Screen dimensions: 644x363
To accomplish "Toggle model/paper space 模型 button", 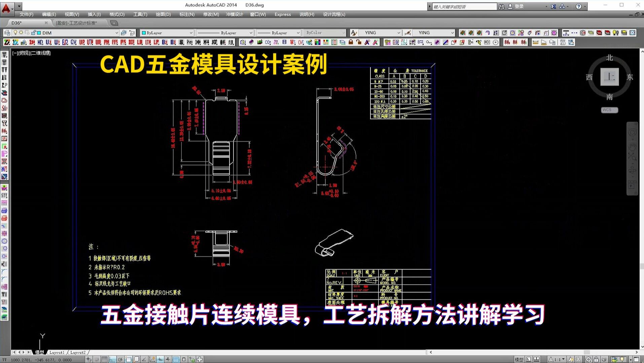I will tap(519, 359).
